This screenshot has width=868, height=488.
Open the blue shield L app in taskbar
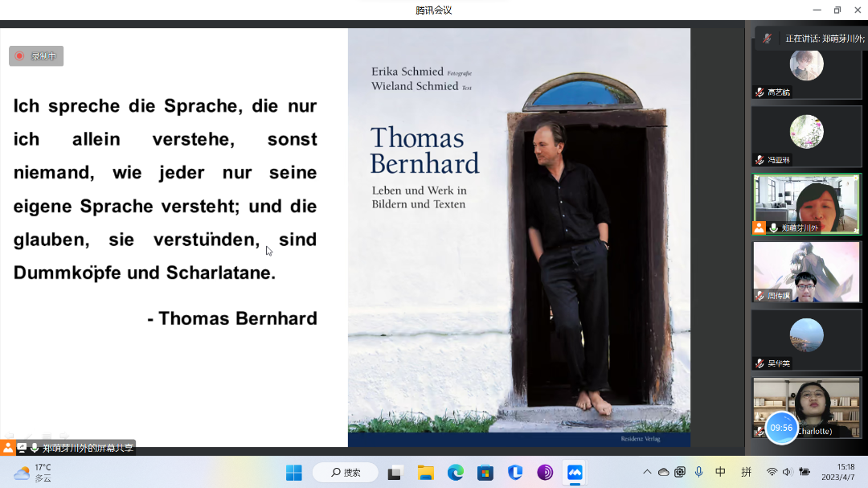(x=515, y=473)
